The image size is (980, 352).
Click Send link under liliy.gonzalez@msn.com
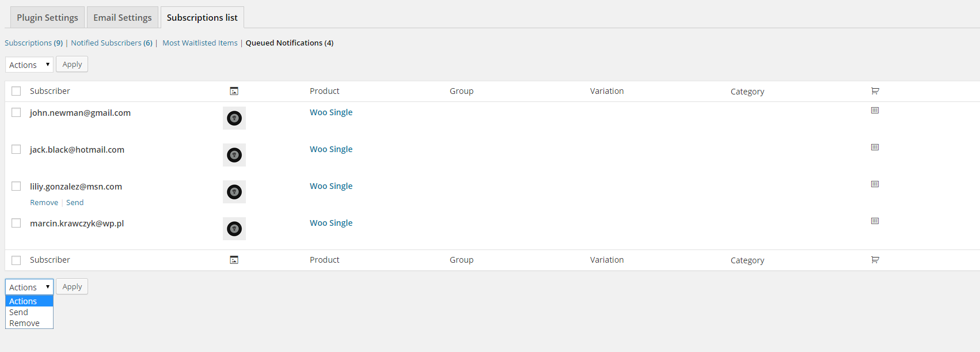coord(75,202)
